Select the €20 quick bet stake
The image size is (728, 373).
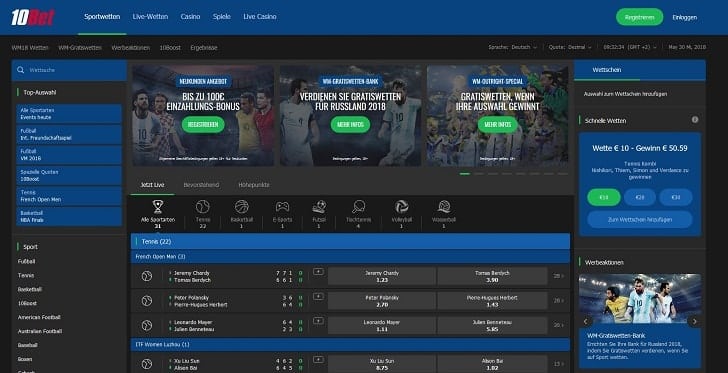tap(640, 197)
